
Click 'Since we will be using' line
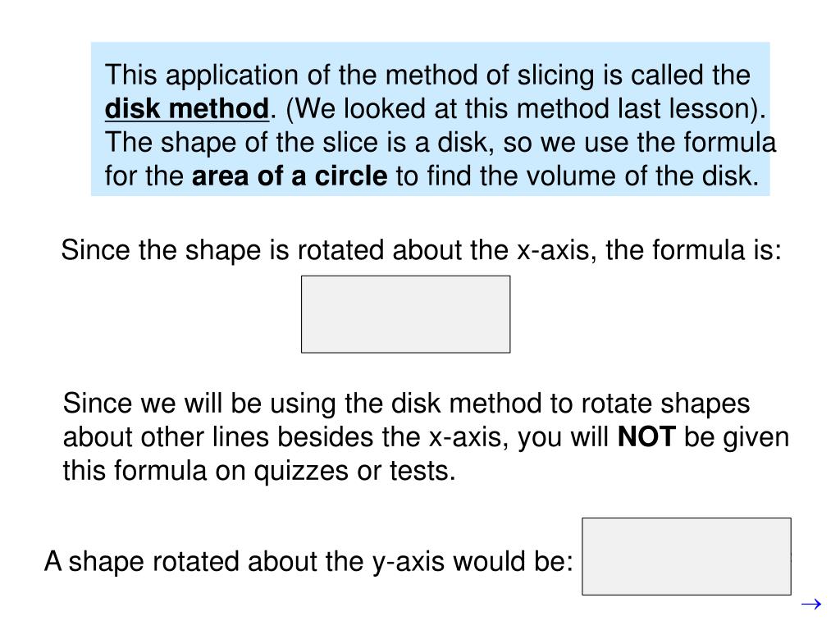pos(406,404)
